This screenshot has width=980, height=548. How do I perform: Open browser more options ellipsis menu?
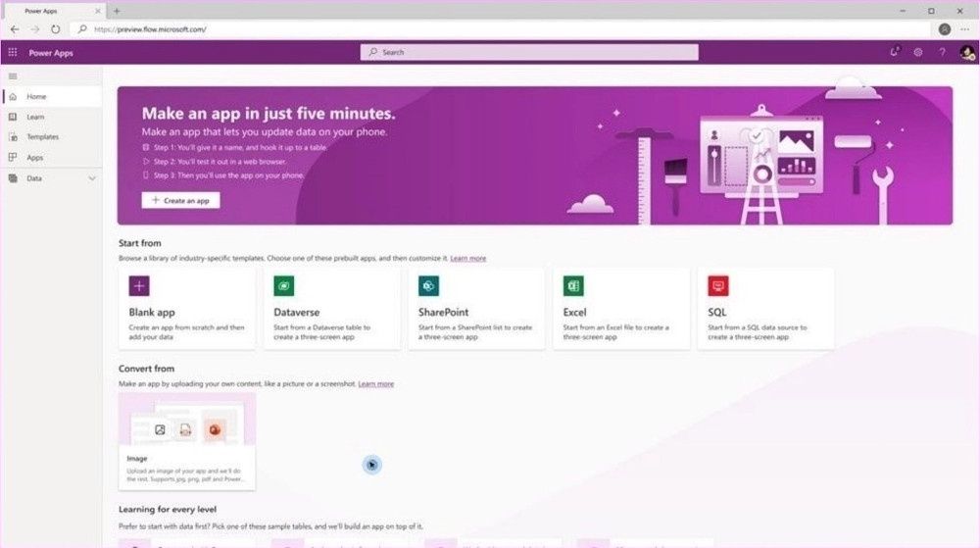pyautogui.click(x=965, y=29)
